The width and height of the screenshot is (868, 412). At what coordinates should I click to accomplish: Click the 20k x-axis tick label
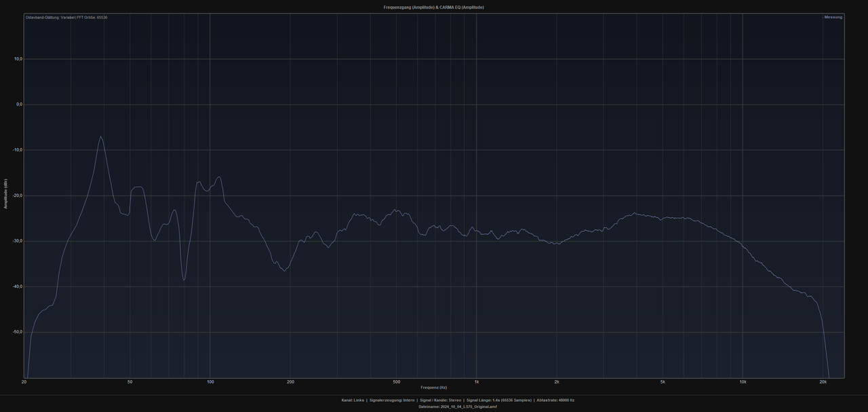point(823,382)
